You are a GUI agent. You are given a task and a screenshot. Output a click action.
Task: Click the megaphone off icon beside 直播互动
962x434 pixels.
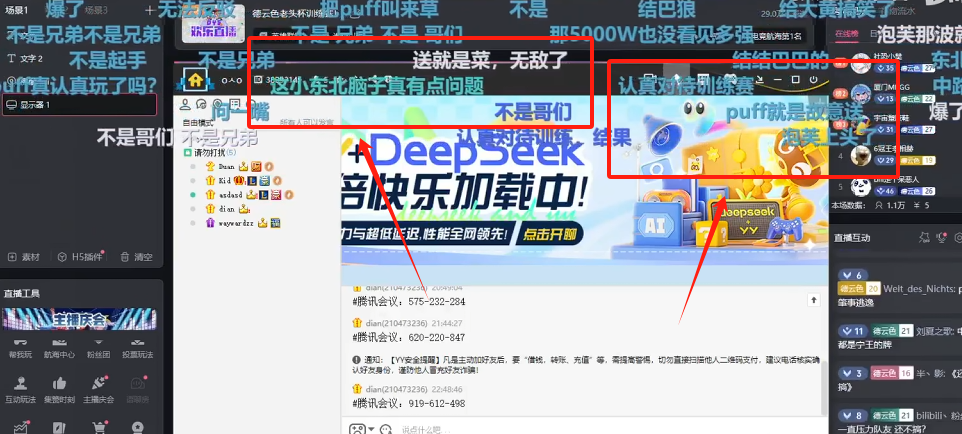tap(925, 237)
